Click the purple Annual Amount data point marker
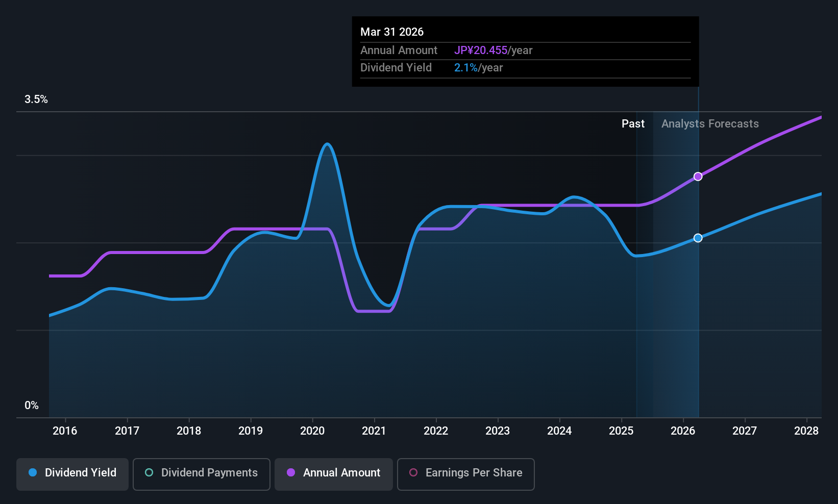838x504 pixels. [x=698, y=177]
